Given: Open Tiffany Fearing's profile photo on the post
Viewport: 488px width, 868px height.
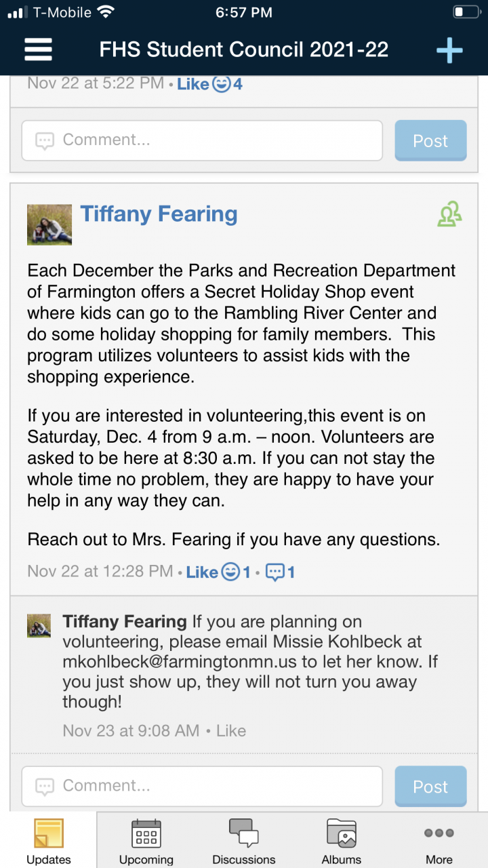Looking at the screenshot, I should (49, 224).
